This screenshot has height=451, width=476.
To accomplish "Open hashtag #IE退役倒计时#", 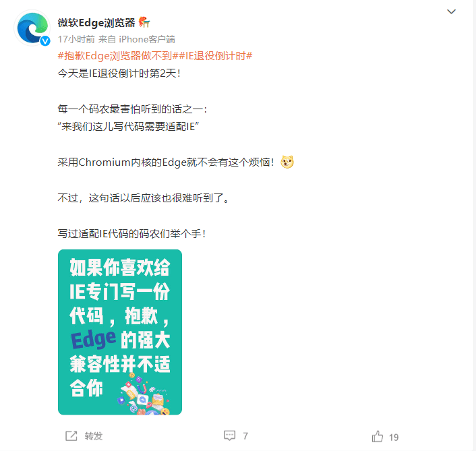I will point(215,56).
